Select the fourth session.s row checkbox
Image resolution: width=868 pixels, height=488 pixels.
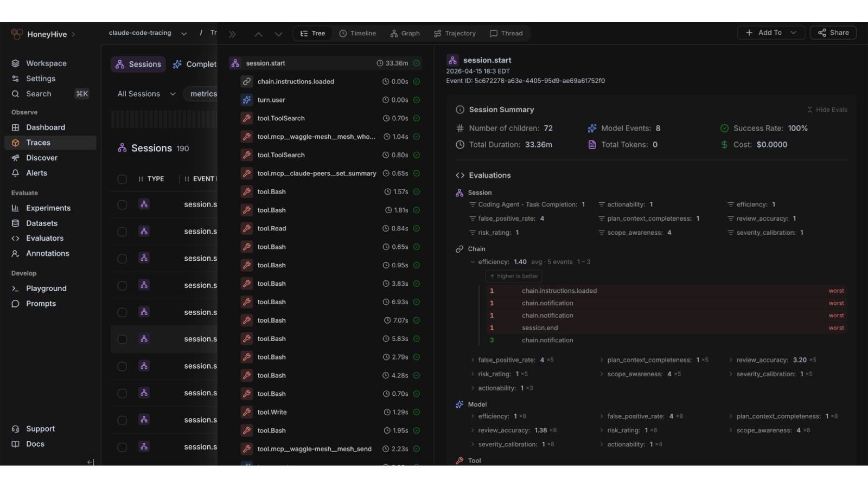click(122, 286)
